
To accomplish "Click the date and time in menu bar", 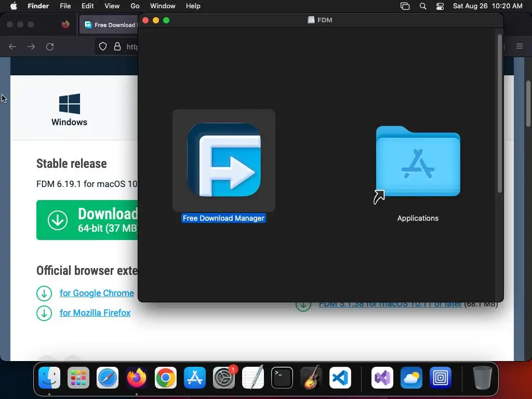I will (487, 6).
